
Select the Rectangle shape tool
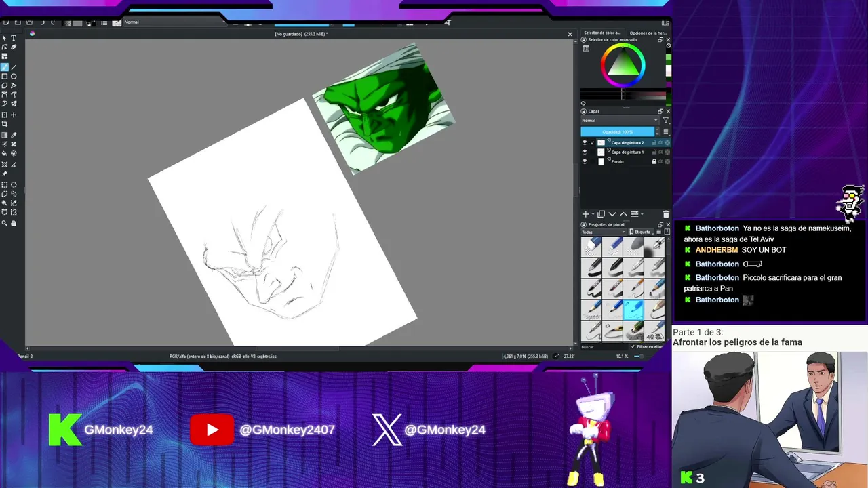(x=5, y=77)
